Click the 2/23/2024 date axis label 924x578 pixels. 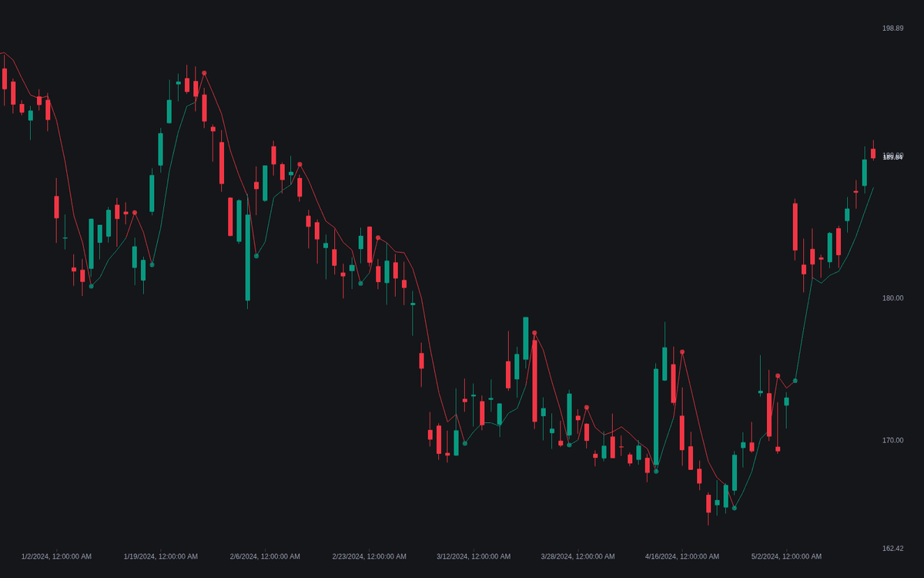point(370,556)
